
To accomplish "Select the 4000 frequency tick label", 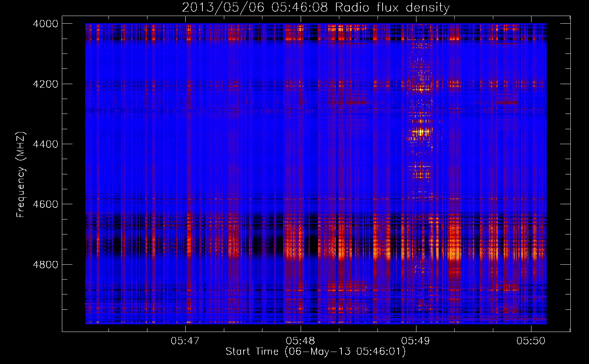I will coord(46,24).
